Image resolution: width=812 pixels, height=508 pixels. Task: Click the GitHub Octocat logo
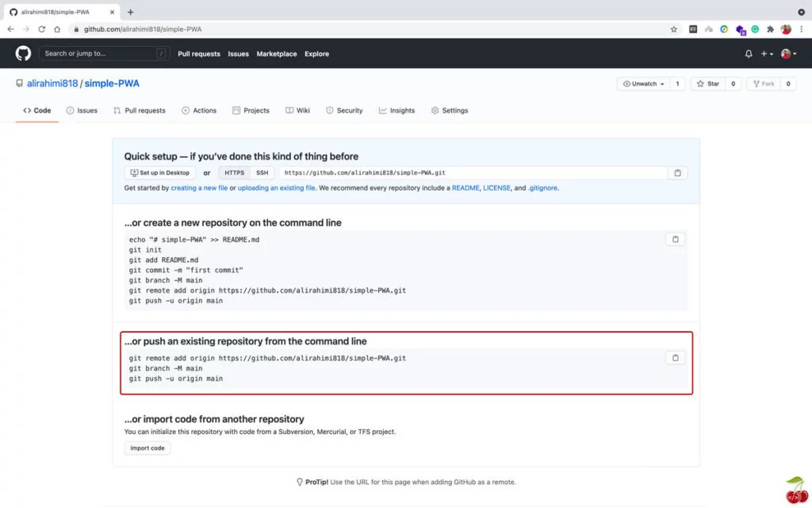click(23, 53)
